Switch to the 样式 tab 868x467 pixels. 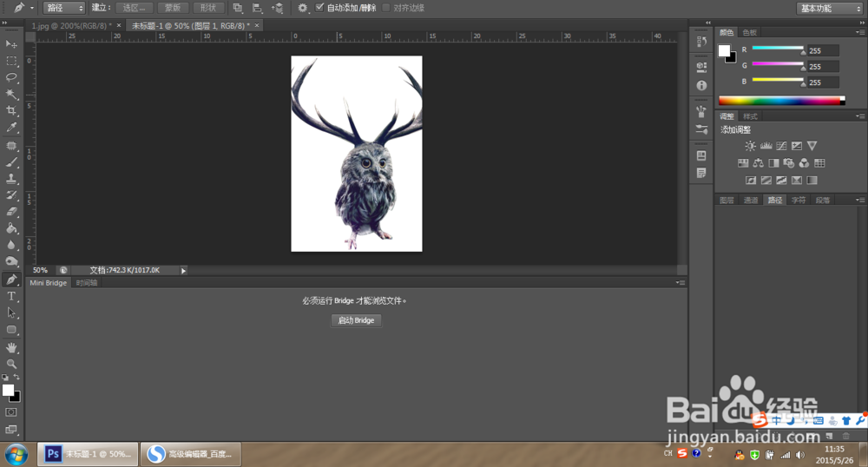pyautogui.click(x=750, y=116)
